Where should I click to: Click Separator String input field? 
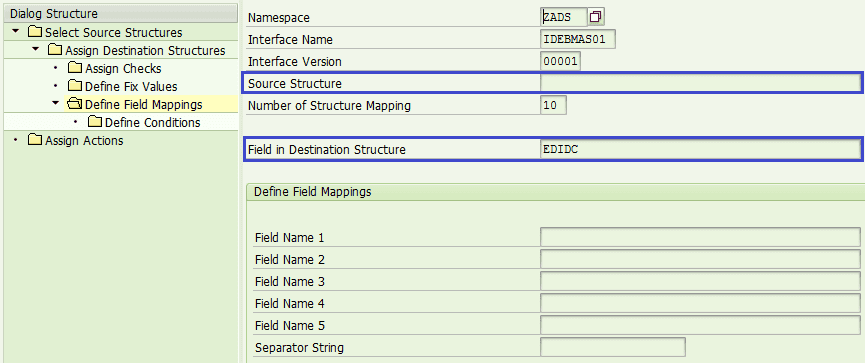pyautogui.click(x=613, y=348)
